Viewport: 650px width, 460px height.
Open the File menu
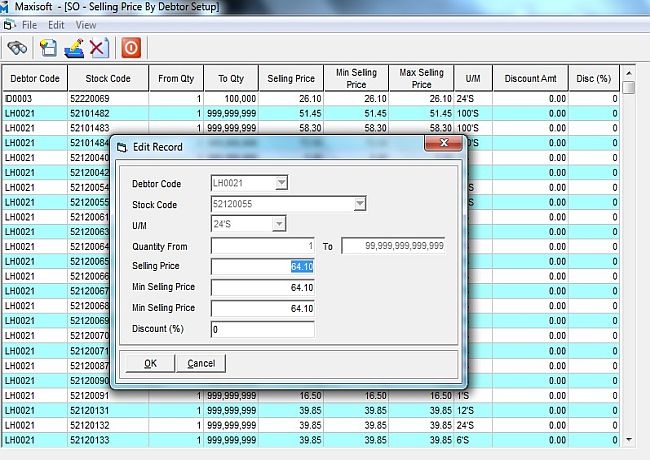30,24
